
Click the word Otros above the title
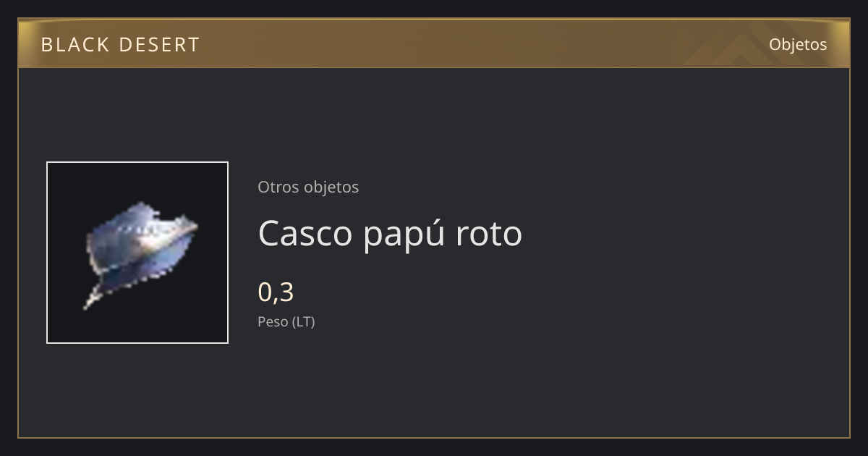[278, 187]
